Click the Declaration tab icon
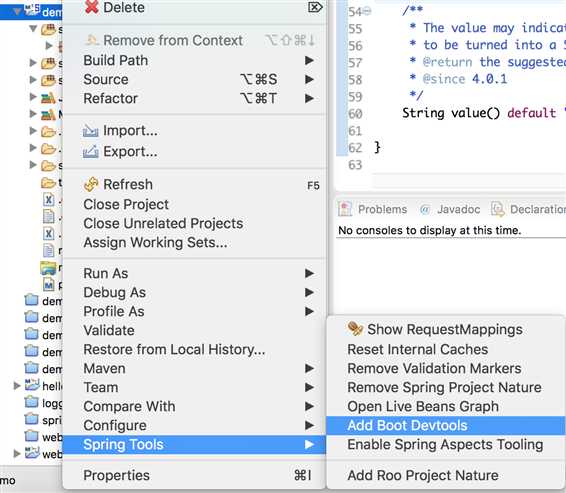 point(497,209)
